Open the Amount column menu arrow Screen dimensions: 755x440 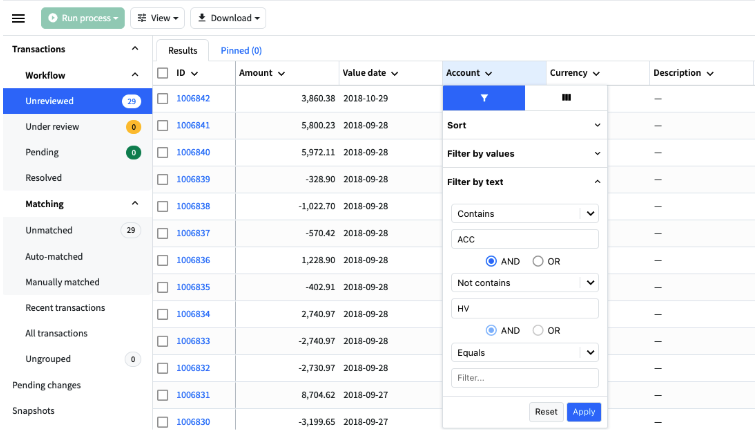pyautogui.click(x=281, y=74)
